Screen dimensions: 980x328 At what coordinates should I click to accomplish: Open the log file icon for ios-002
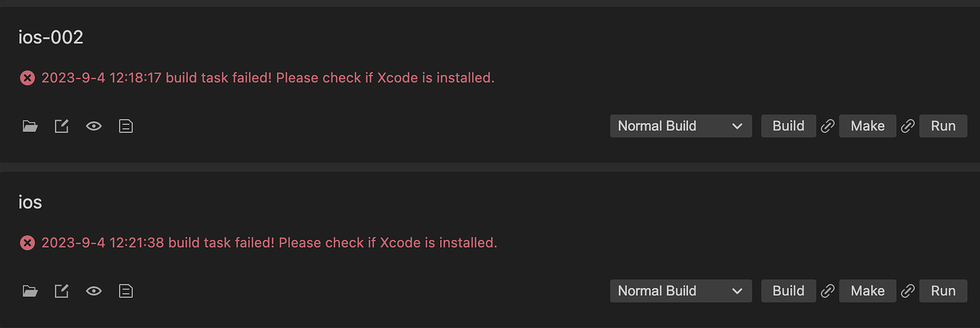[x=126, y=126]
